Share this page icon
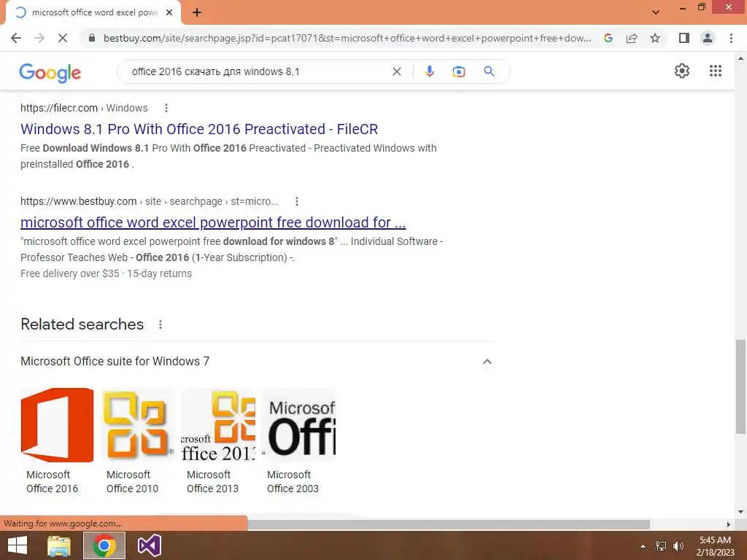Viewport: 747px width, 560px height. (632, 38)
